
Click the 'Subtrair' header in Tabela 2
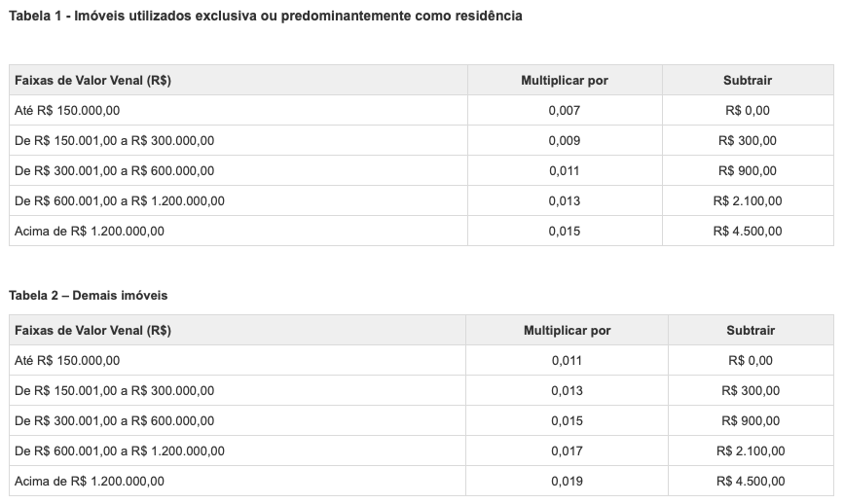(750, 331)
